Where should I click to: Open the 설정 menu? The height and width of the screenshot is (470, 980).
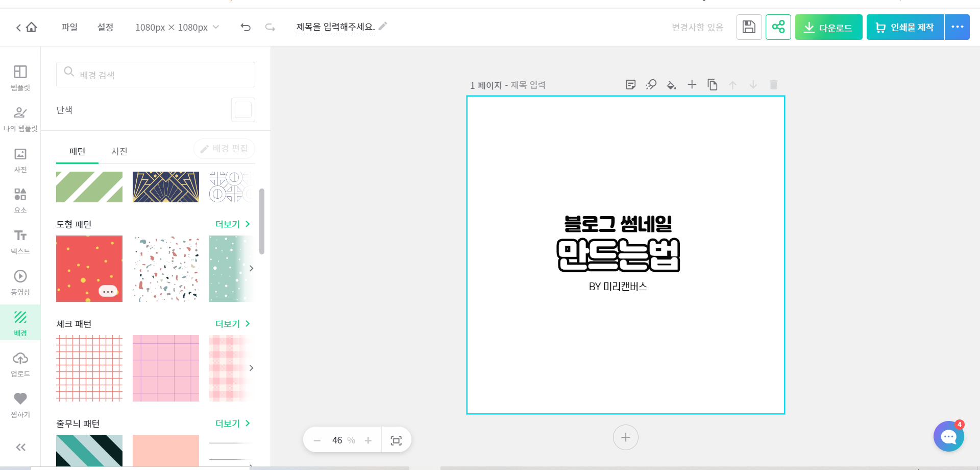[105, 27]
